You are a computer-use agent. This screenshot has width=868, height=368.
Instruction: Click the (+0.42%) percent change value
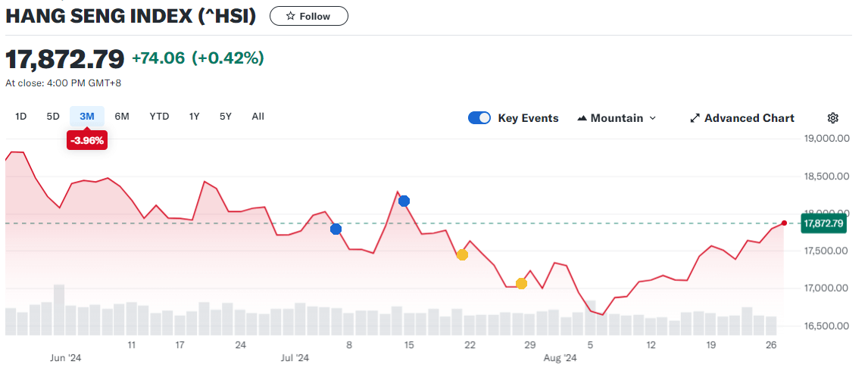pos(228,58)
